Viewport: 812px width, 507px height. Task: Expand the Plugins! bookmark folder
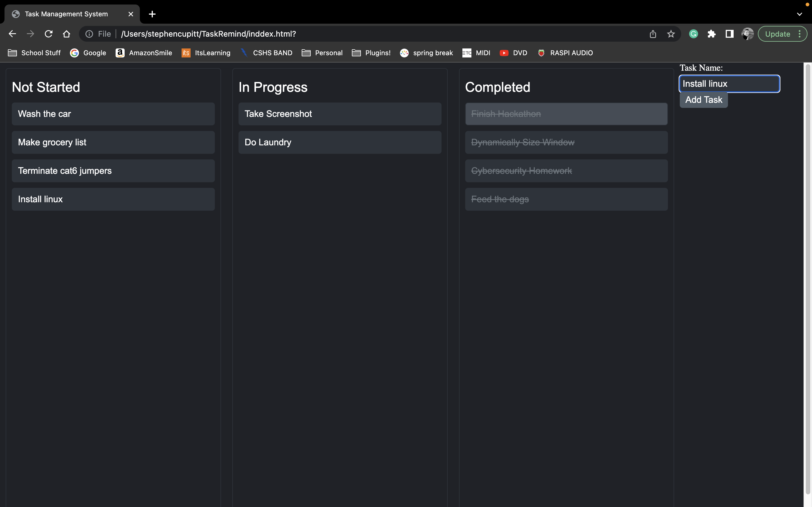[x=371, y=53]
